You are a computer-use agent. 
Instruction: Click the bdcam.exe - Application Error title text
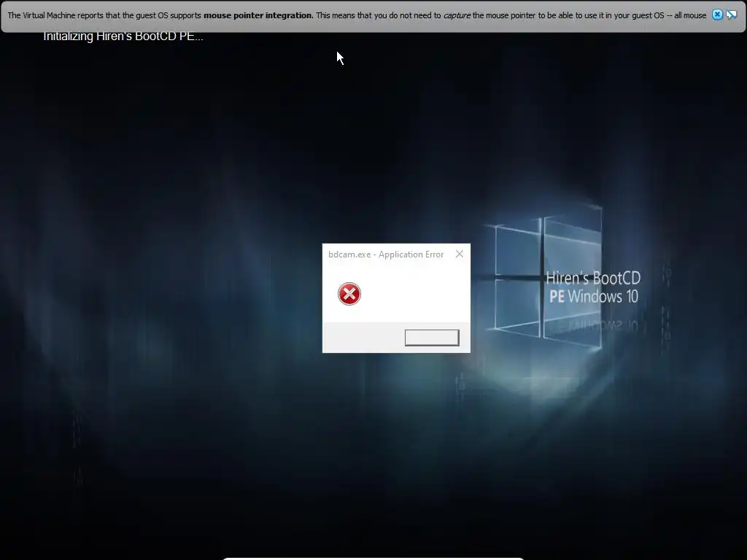[386, 254]
